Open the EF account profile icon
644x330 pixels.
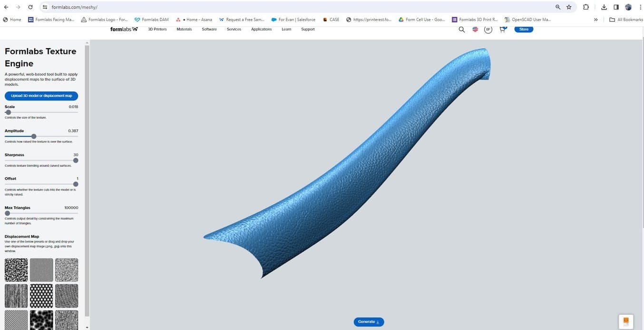[x=488, y=29]
